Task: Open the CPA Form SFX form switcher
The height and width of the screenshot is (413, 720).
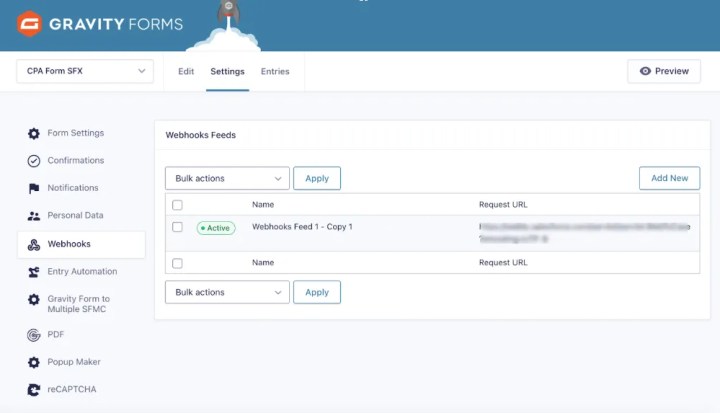Action: (x=85, y=71)
